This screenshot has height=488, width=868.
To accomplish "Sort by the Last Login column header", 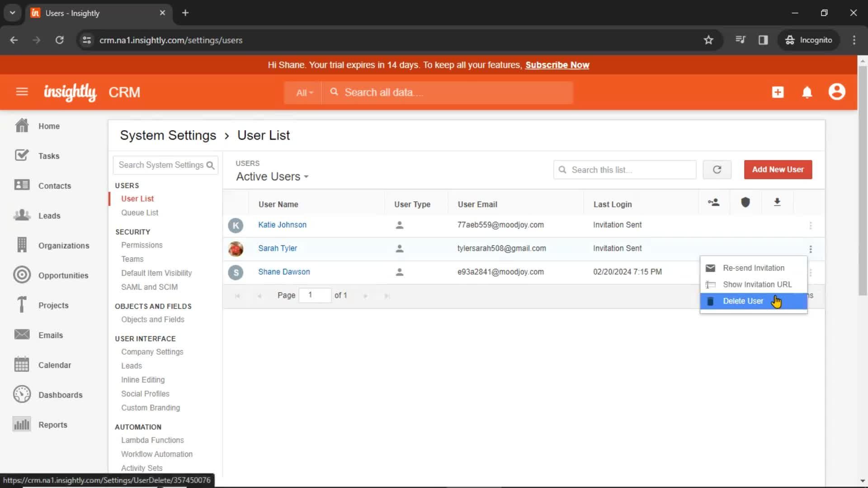I will point(613,204).
